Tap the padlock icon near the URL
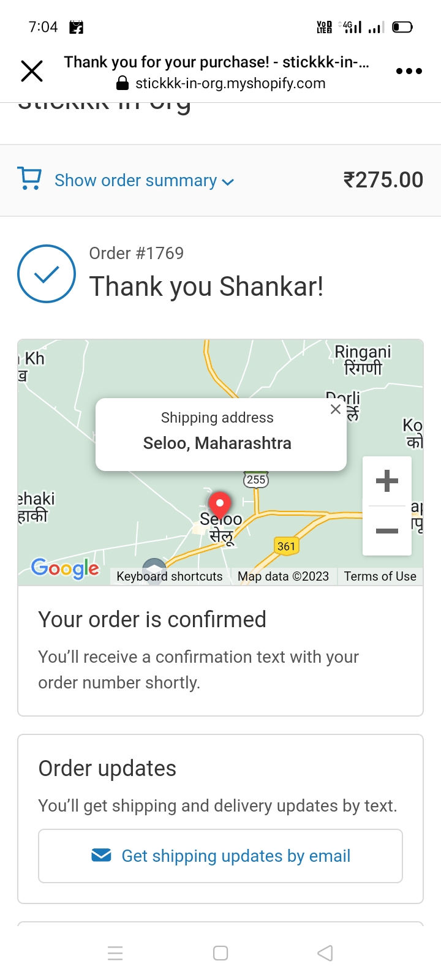This screenshot has height=980, width=441. click(123, 83)
